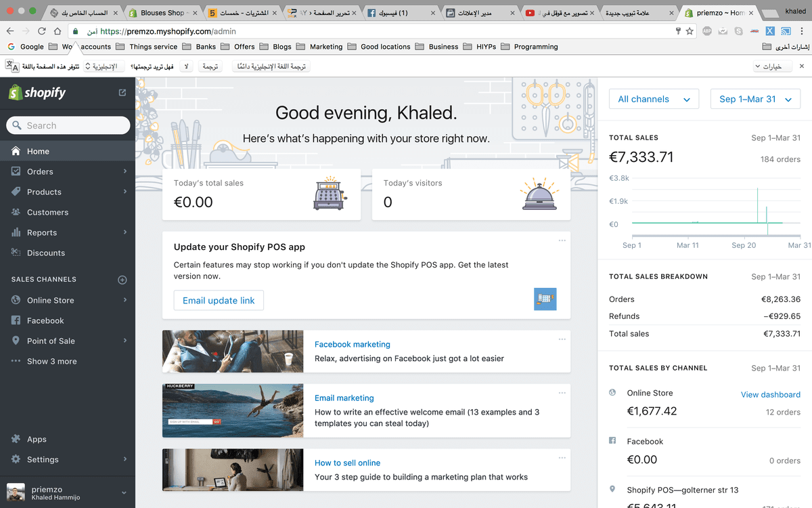Open the Products menu item
Screen dimensions: 812x508
[44, 192]
